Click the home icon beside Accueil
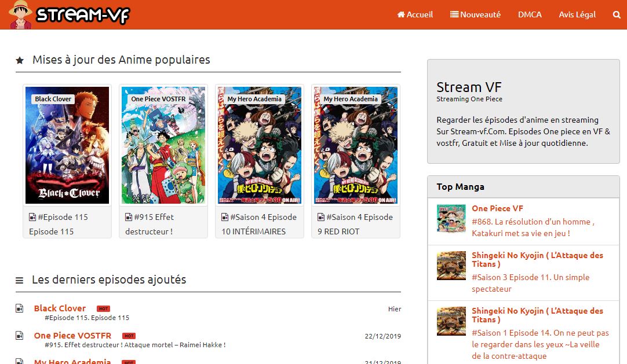The width and height of the screenshot is (627, 364). tap(401, 15)
